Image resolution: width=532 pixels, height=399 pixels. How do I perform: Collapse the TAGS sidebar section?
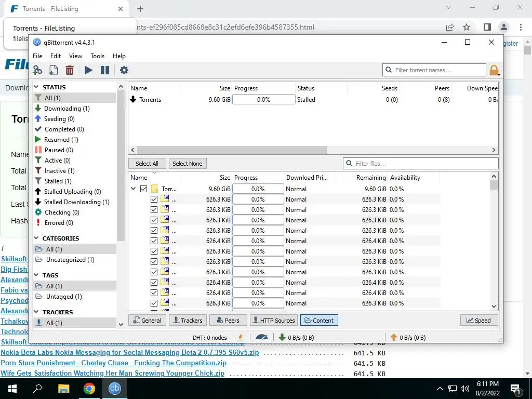[36, 275]
